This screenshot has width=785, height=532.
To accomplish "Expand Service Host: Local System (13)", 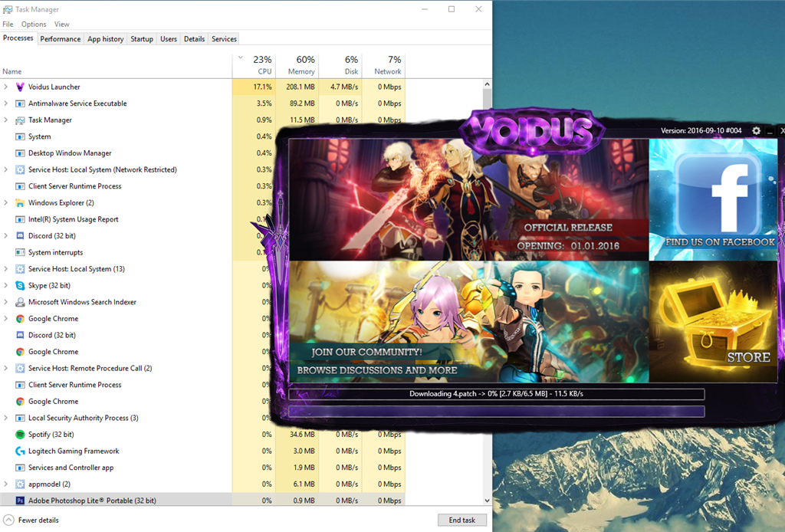I will (5, 269).
